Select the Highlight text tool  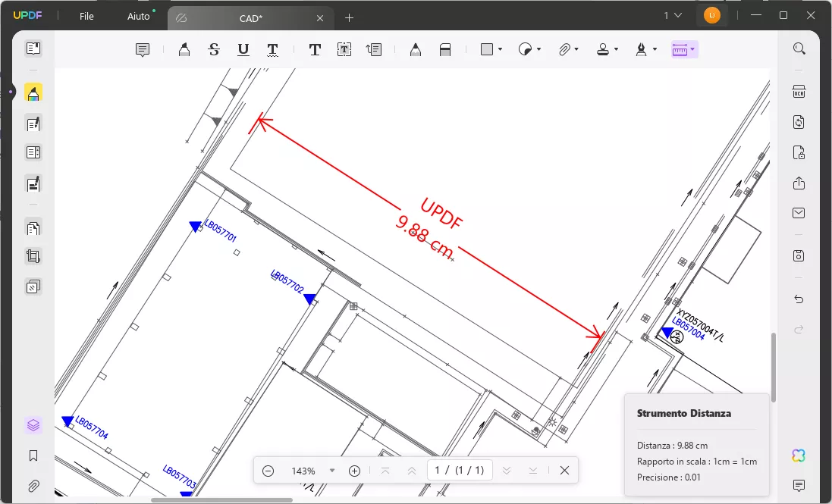[184, 50]
